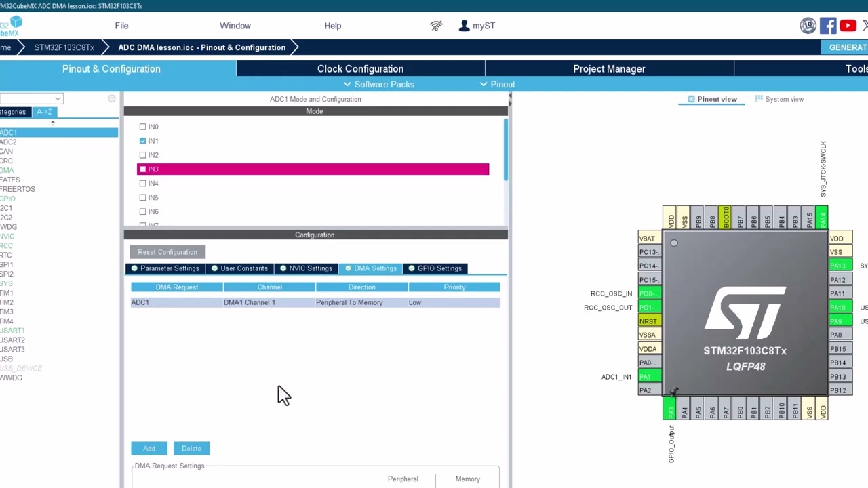The image size is (868, 488).
Task: Click Add to create a DMA request
Action: [x=149, y=449]
